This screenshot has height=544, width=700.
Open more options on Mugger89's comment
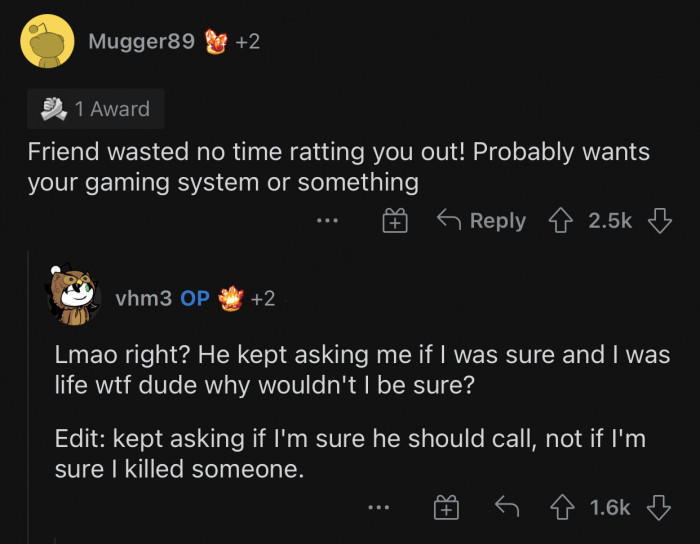[x=327, y=221]
